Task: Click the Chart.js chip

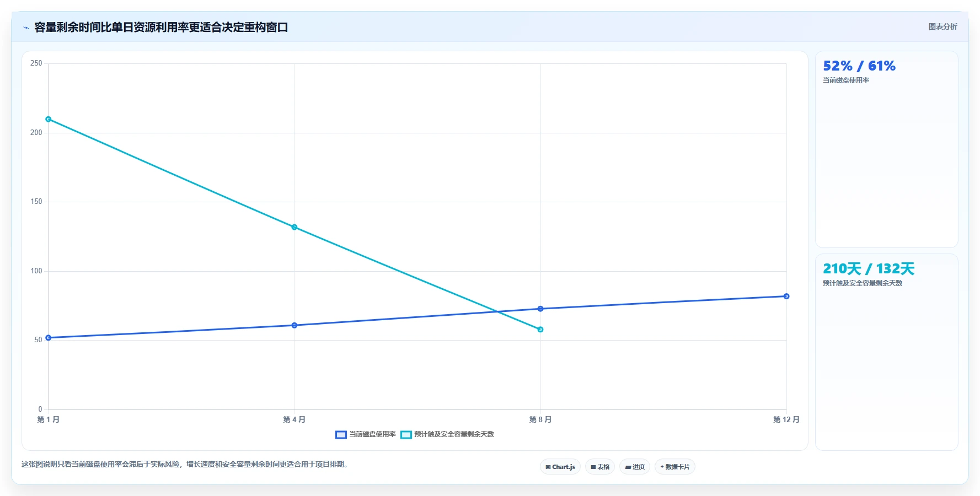Action: [560, 467]
